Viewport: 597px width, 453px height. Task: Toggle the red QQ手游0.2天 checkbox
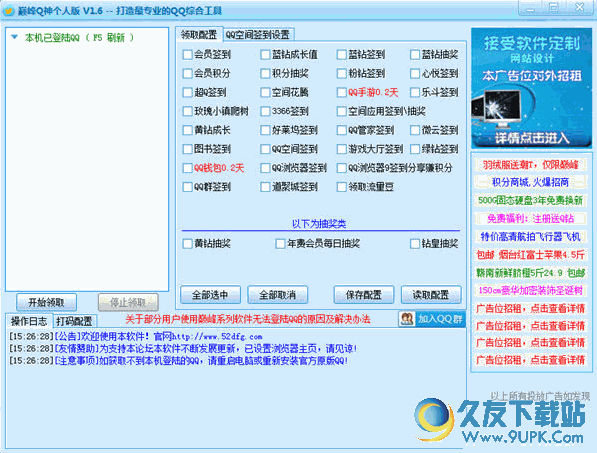tap(342, 92)
